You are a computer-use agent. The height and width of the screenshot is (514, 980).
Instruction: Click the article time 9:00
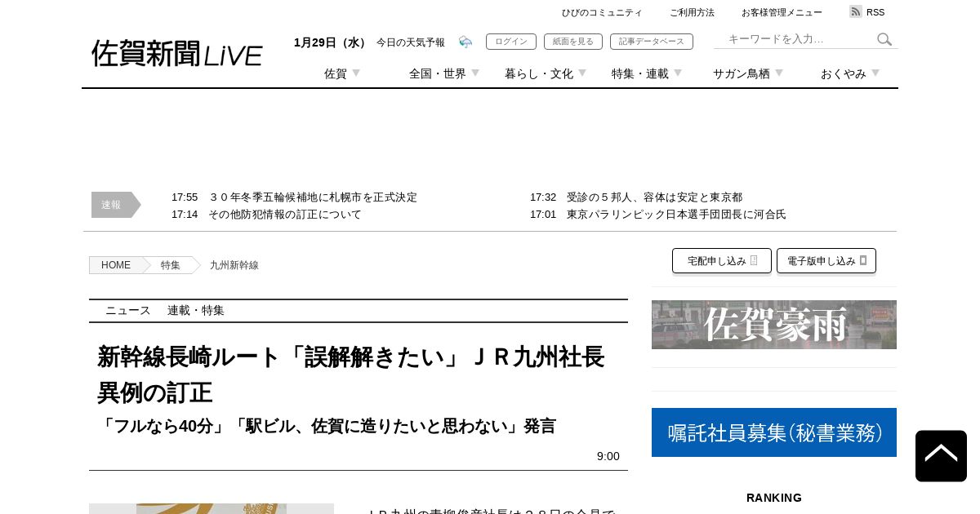point(608,456)
